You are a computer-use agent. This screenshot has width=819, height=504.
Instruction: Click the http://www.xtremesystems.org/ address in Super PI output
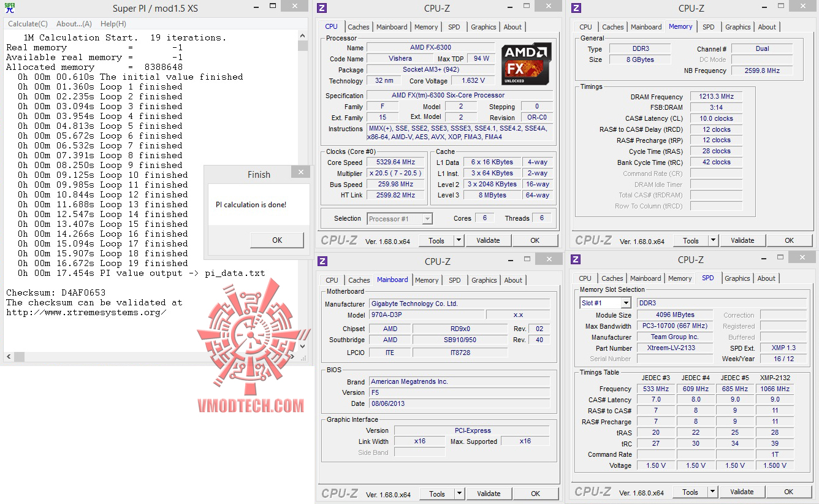86,312
